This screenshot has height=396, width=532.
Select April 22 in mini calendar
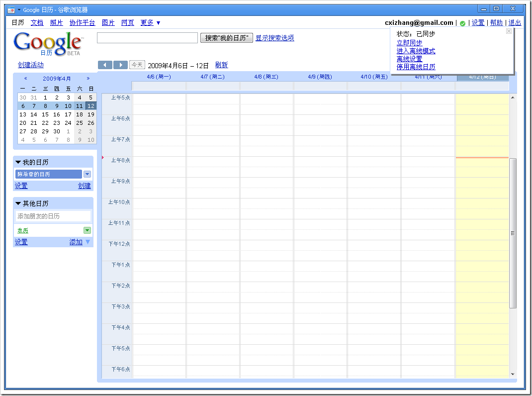click(x=45, y=123)
